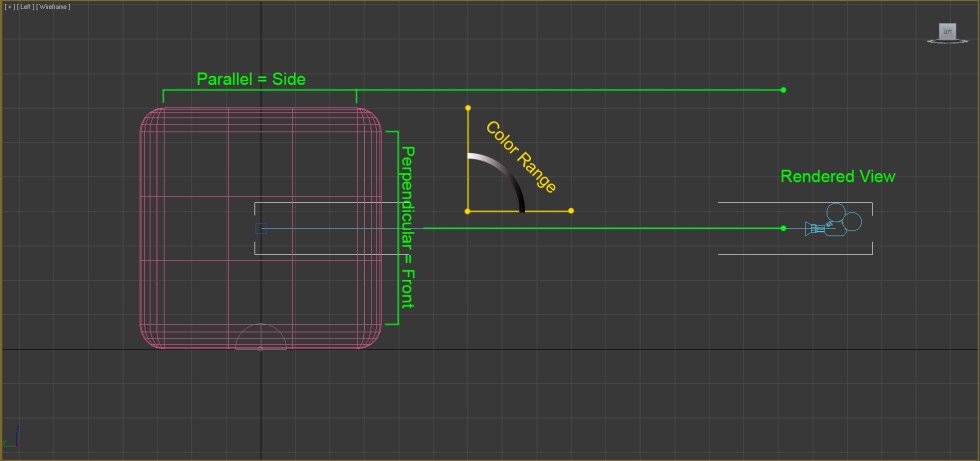This screenshot has width=980, height=461.
Task: Select the pink wireframe box's left edge
Action: tap(141, 228)
